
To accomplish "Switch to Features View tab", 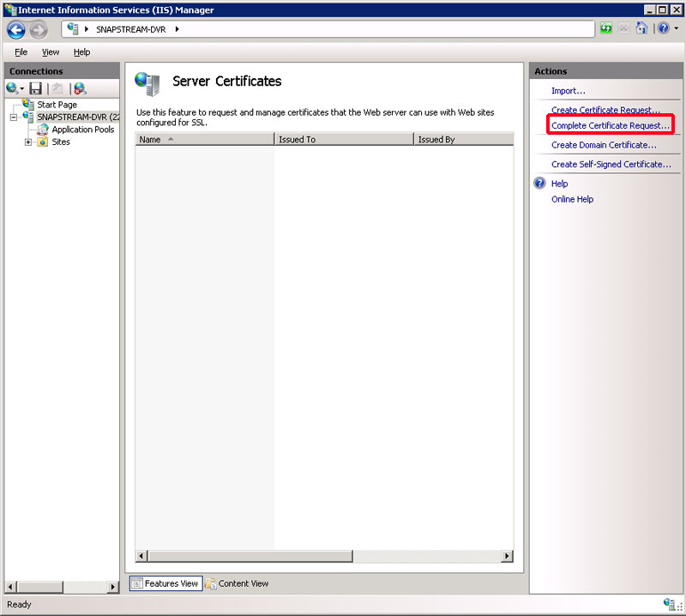I will click(x=165, y=583).
